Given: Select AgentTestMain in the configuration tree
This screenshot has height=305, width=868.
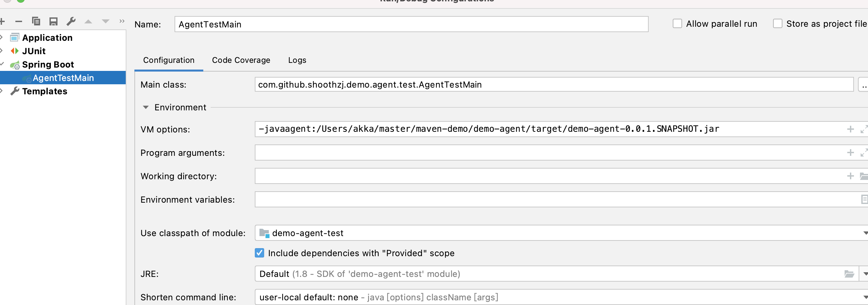Looking at the screenshot, I should point(63,78).
